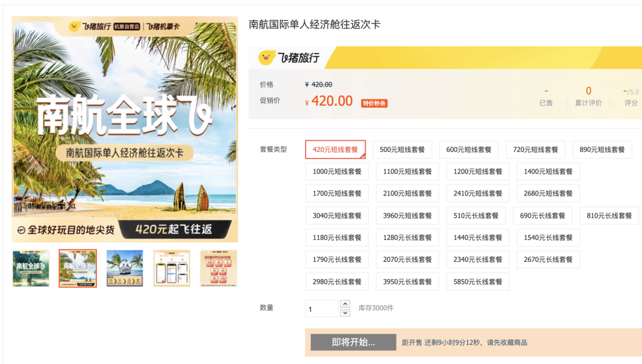Pick the 690元长线套餐 package
The width and height of the screenshot is (642, 364).
pos(543,216)
